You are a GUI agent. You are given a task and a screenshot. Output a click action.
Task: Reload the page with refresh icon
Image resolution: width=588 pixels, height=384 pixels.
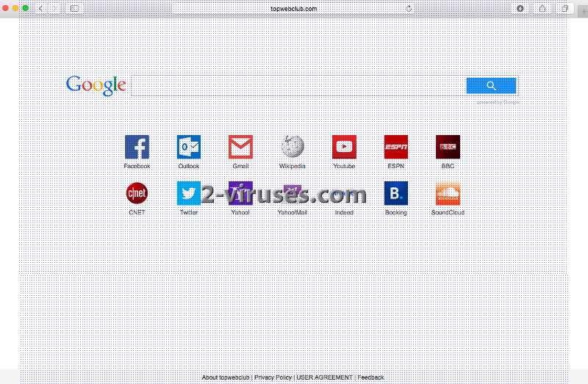409,9
